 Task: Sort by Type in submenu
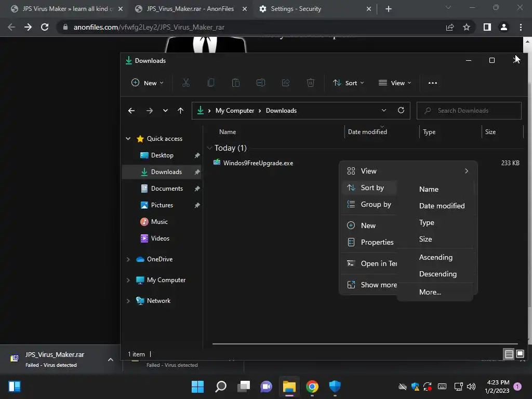pos(427,222)
